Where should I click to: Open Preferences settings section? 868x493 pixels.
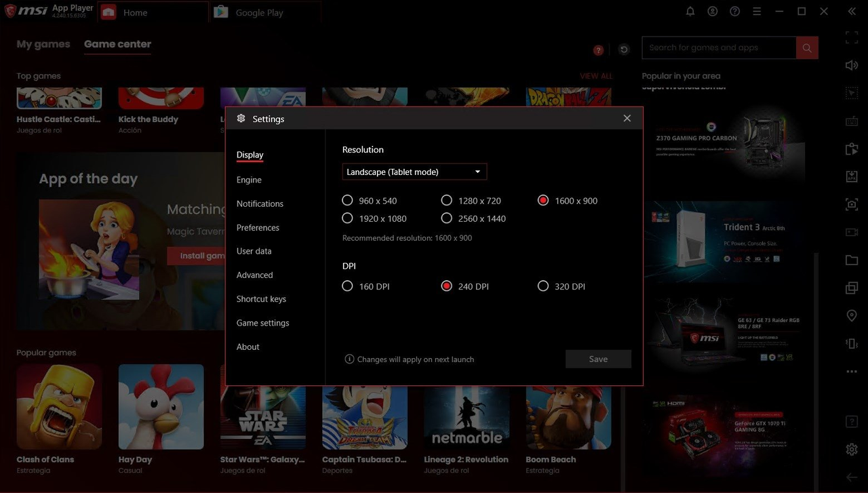point(258,228)
